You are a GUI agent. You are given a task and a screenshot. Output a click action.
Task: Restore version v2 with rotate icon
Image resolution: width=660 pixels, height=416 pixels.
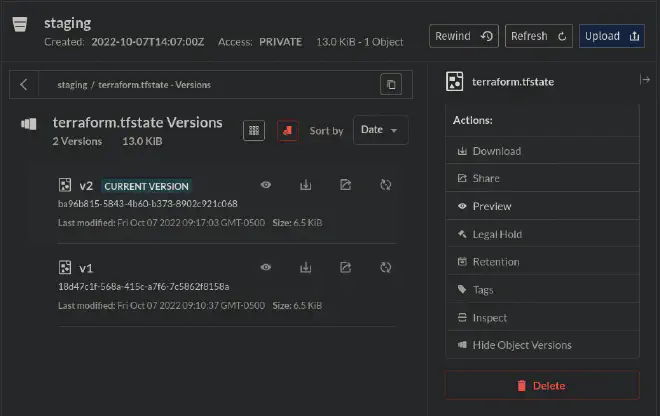pos(386,185)
